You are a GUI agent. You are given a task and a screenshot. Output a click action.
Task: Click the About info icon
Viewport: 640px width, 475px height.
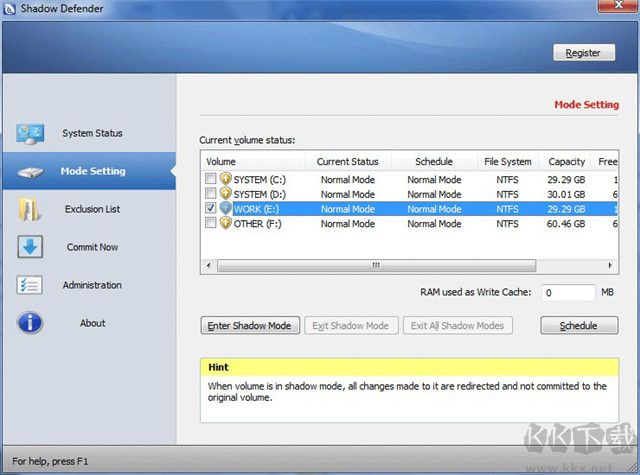pos(30,323)
